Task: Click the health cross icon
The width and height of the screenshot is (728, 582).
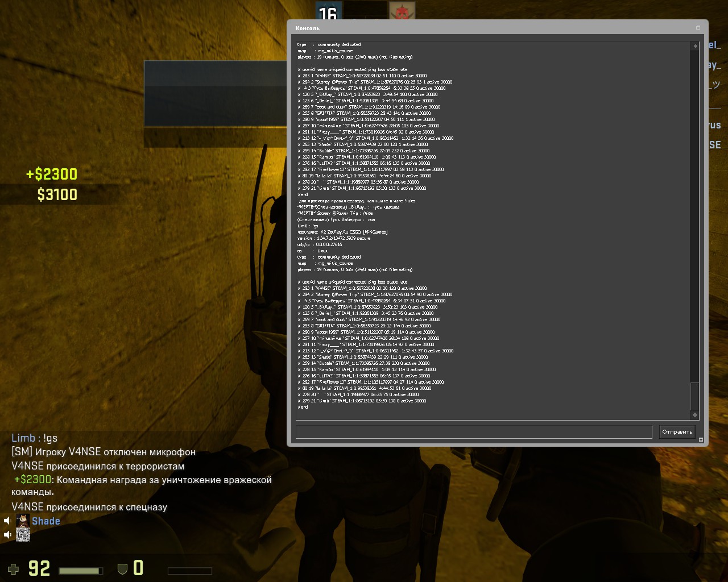Action: click(13, 569)
